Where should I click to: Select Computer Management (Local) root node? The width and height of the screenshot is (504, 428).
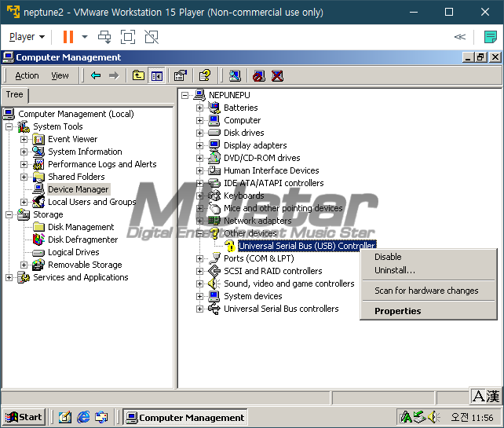tap(76, 114)
